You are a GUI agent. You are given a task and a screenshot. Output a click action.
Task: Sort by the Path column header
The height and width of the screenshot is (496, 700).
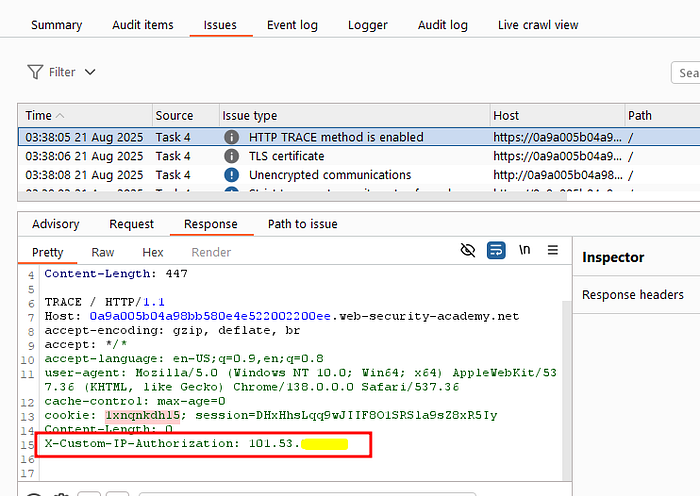point(662,116)
